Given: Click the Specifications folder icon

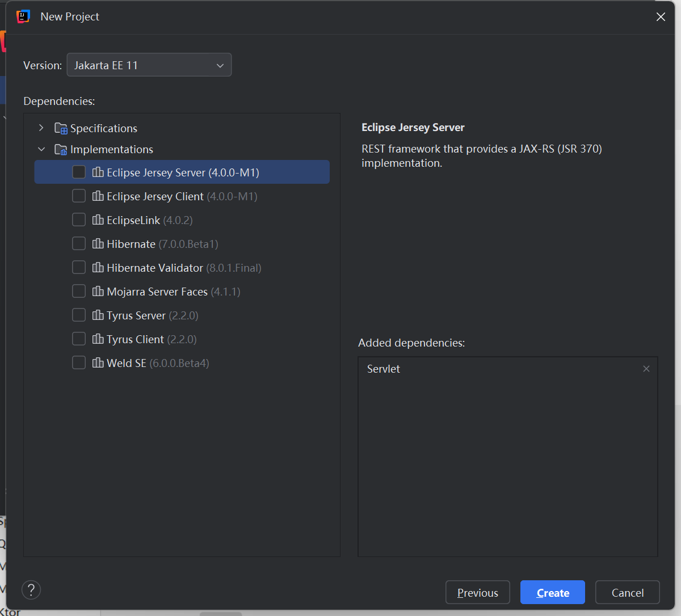Looking at the screenshot, I should [61, 128].
